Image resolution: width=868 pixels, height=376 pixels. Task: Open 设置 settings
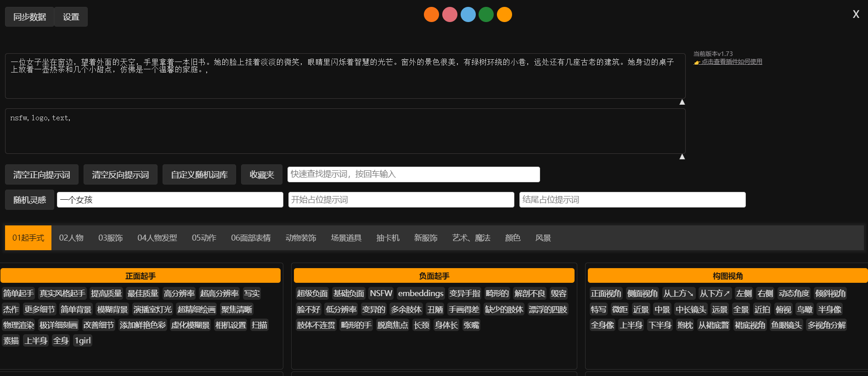coord(71,17)
